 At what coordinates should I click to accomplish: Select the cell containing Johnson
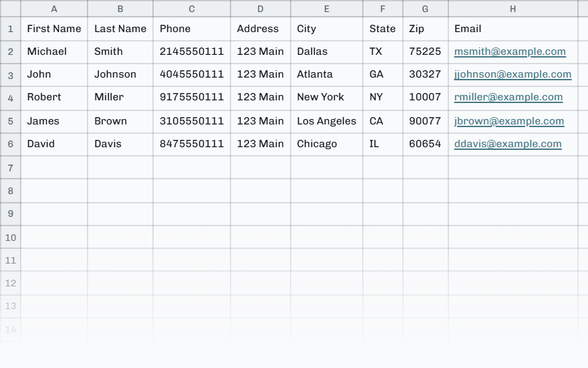pyautogui.click(x=120, y=75)
